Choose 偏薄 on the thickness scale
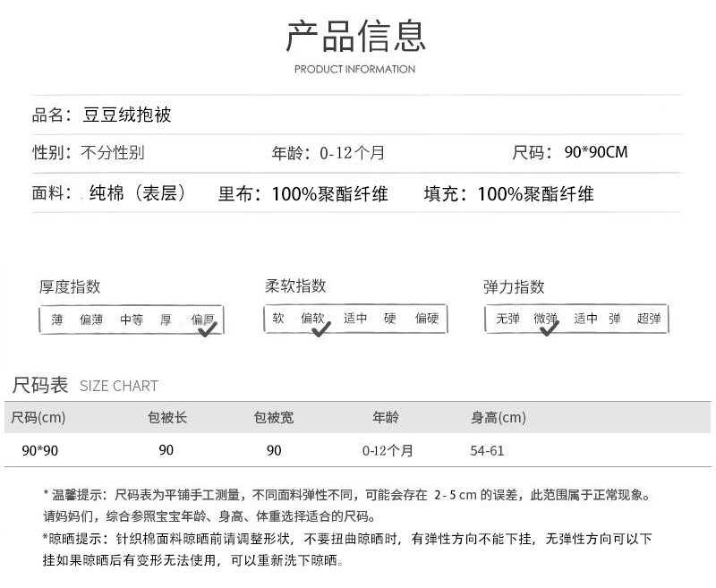Image resolution: width=716 pixels, height=588 pixels. click(91, 320)
